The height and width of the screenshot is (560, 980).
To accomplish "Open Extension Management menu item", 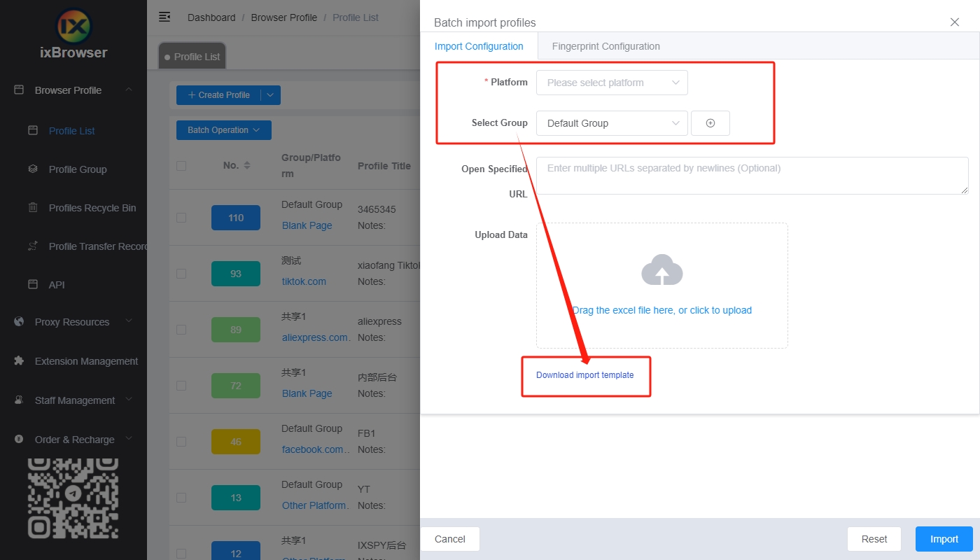I will coord(87,361).
